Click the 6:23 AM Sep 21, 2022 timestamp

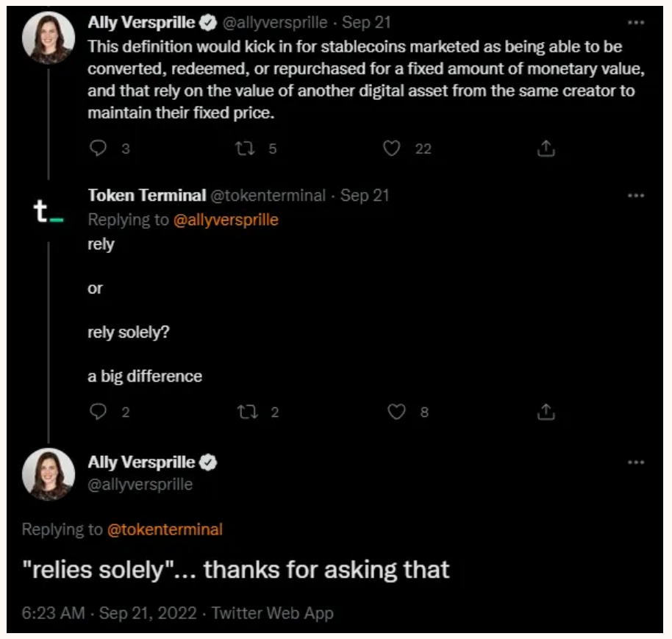pyautogui.click(x=110, y=613)
